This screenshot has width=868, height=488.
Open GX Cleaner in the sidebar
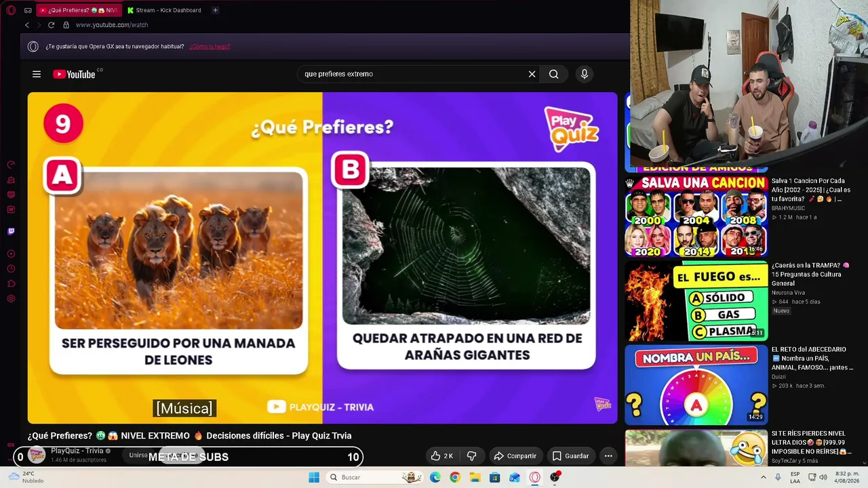[x=11, y=180]
